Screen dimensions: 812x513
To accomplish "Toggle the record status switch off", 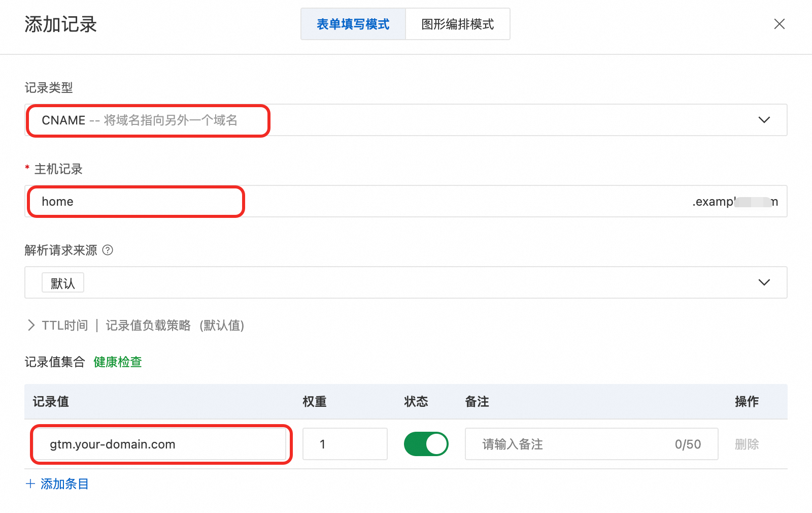I will point(426,444).
